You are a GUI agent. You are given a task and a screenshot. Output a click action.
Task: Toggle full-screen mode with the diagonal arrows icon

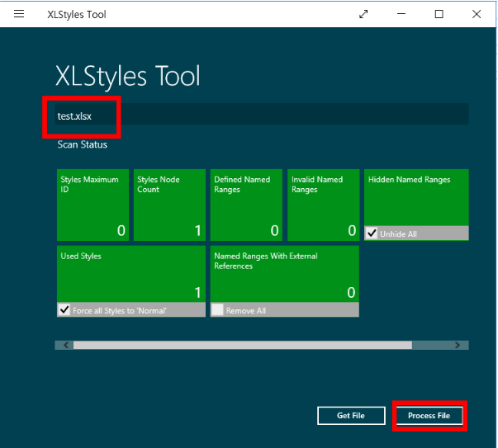point(363,14)
